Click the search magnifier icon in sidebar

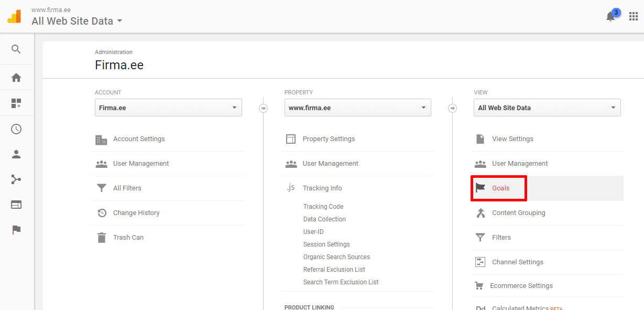click(16, 49)
